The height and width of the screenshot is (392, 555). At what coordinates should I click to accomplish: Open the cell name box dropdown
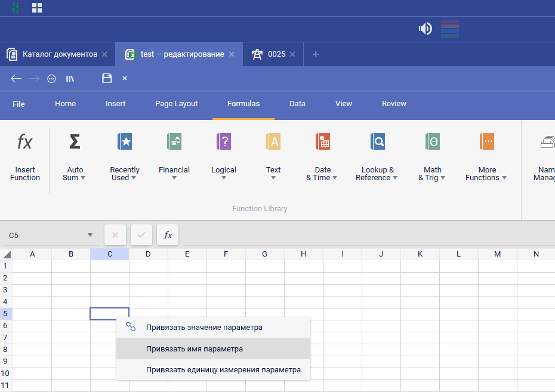click(x=90, y=235)
